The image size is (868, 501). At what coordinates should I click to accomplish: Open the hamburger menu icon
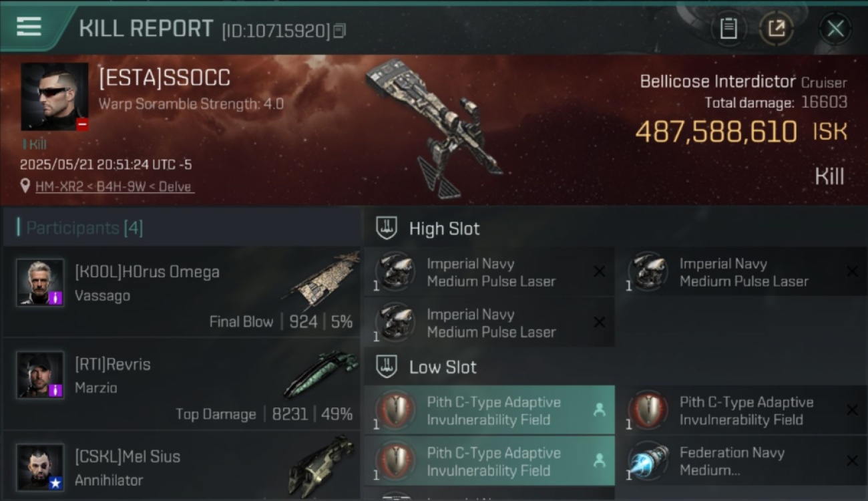point(29,27)
